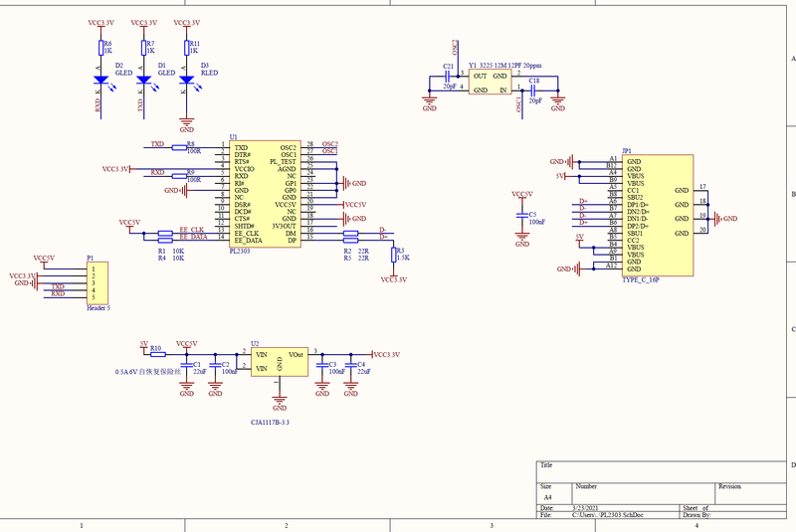This screenshot has height=532, width=796.
Task: Select resistor R6 above LED D2
Action: (x=101, y=48)
